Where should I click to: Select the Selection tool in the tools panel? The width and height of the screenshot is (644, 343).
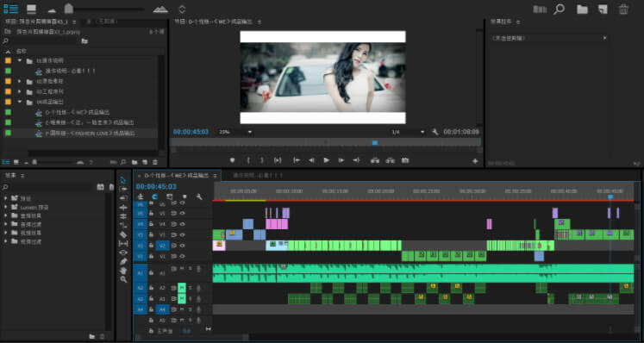[x=123, y=180]
